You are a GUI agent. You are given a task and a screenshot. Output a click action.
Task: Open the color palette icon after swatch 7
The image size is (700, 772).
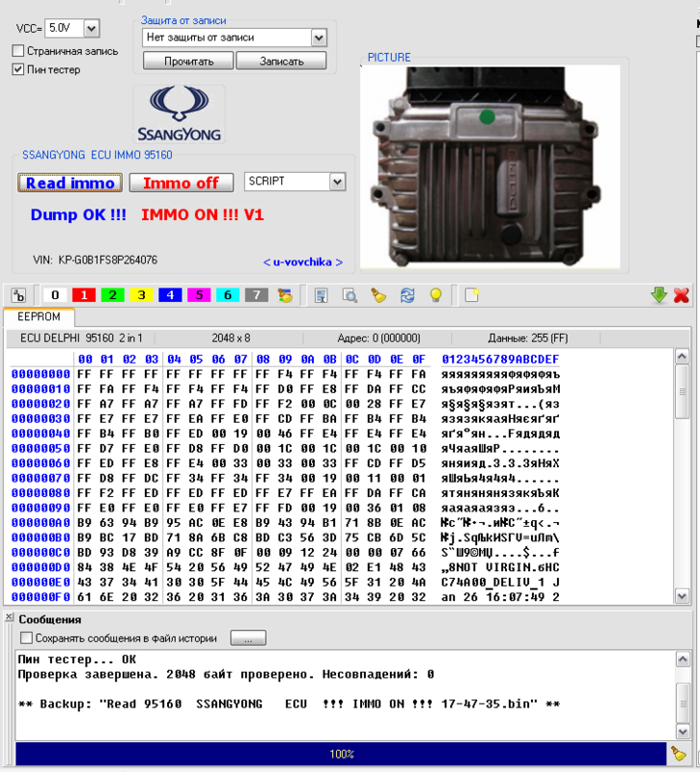285,295
